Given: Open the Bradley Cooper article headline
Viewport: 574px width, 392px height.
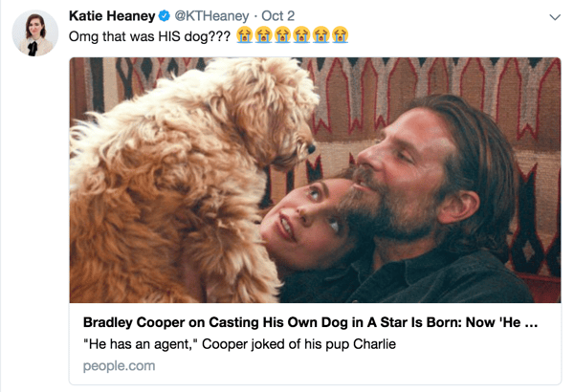Looking at the screenshot, I should coord(310,323).
